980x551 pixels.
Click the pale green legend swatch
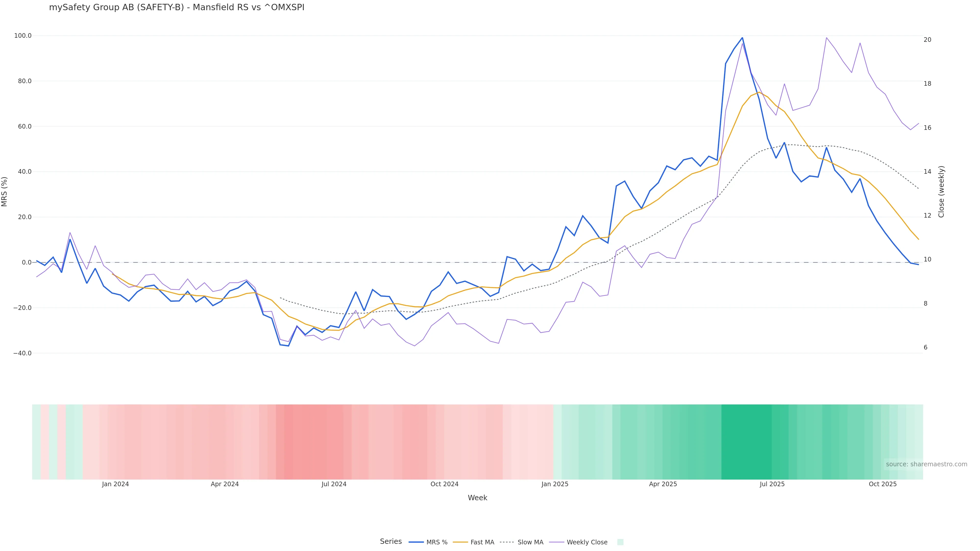[620, 542]
